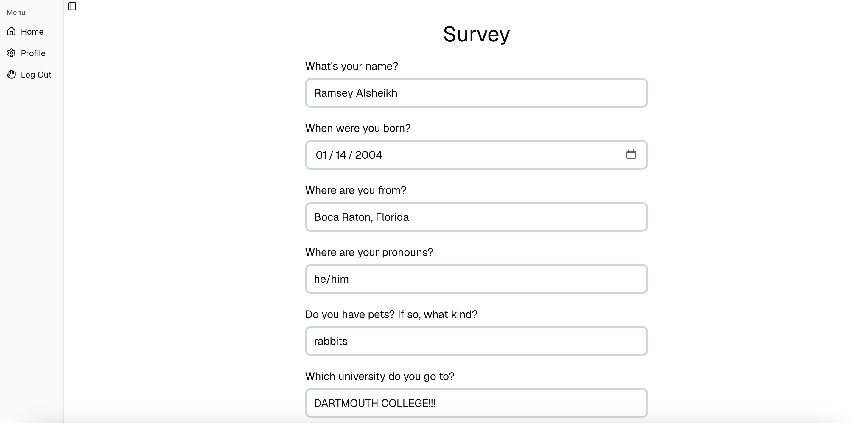The image size is (868, 423).
Task: Select the month segment of birth date
Action: pos(321,155)
